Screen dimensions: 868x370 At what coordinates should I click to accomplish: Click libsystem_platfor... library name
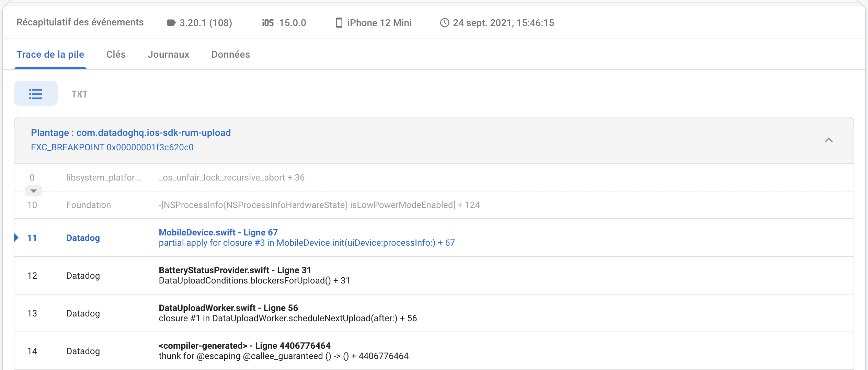click(103, 177)
